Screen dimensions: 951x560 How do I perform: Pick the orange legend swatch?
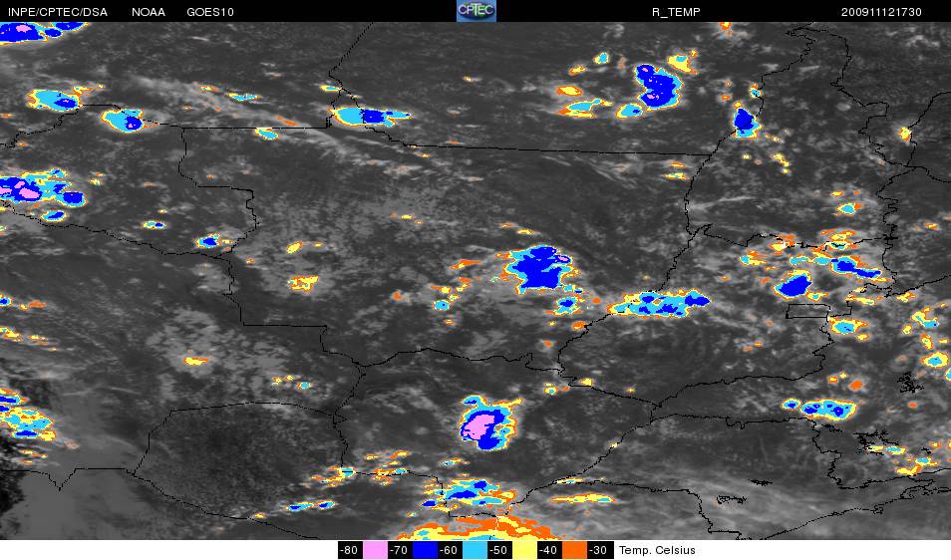[575, 550]
